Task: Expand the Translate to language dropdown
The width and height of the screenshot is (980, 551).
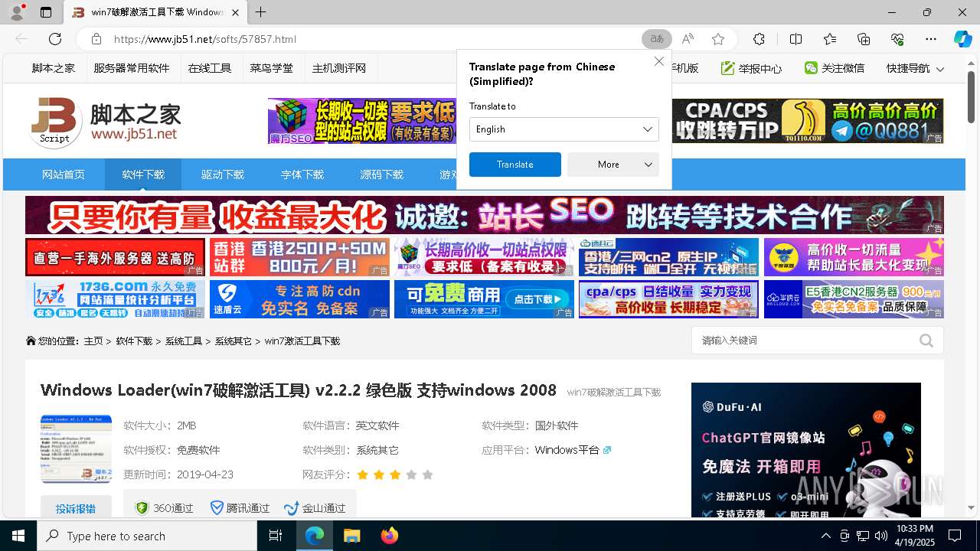Action: point(564,129)
